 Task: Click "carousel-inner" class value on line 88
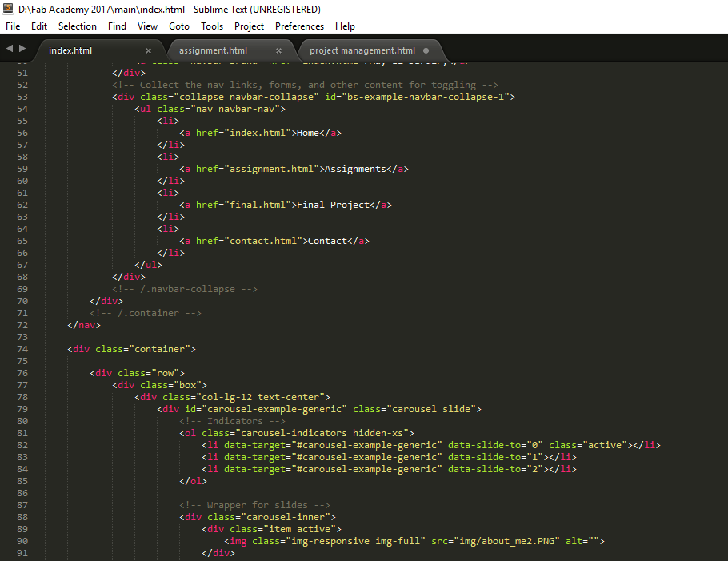286,517
